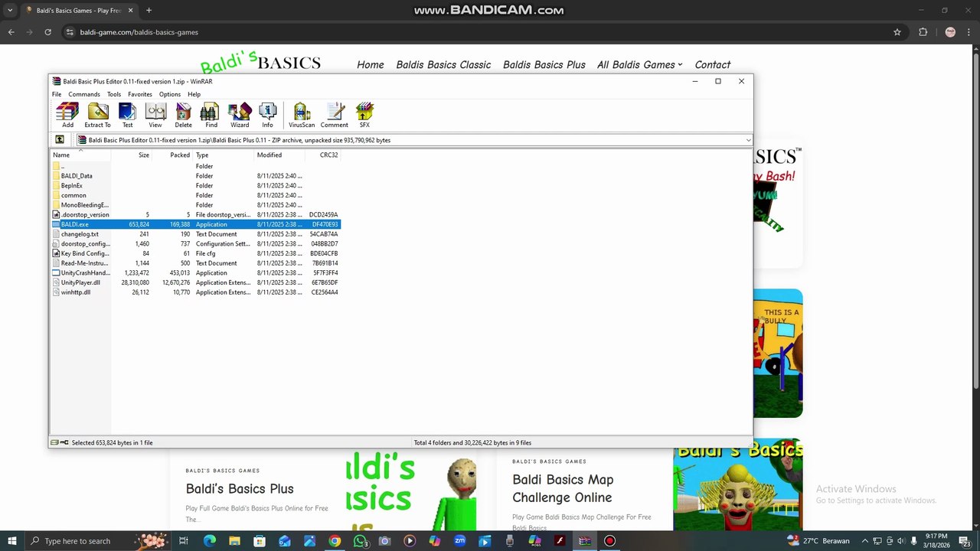Run the Test archive tool
The height and width of the screenshot is (551, 980).
coord(127,115)
